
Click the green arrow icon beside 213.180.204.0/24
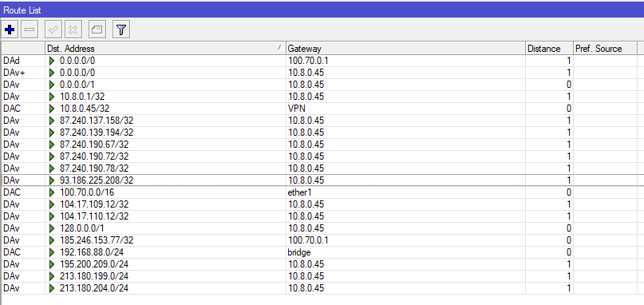52,288
